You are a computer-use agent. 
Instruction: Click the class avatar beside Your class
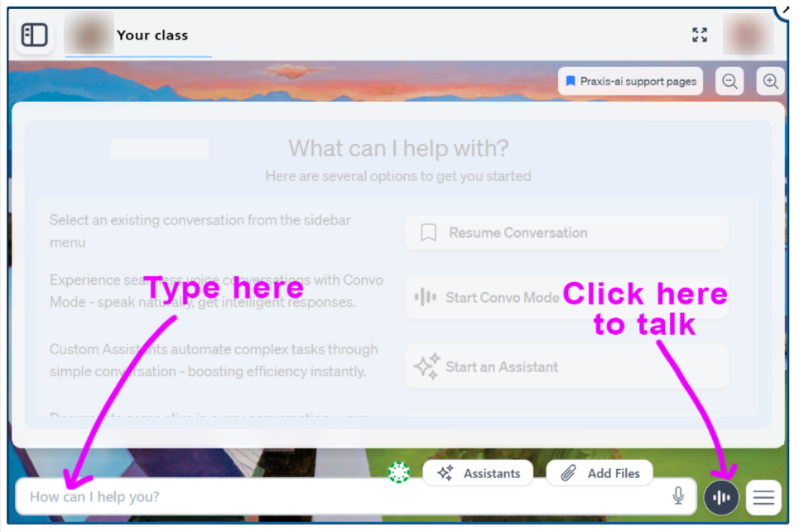click(x=89, y=34)
